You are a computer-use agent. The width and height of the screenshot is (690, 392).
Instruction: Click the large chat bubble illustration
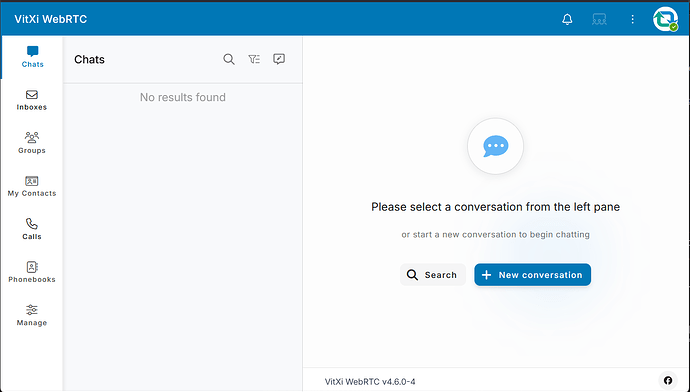tap(495, 146)
